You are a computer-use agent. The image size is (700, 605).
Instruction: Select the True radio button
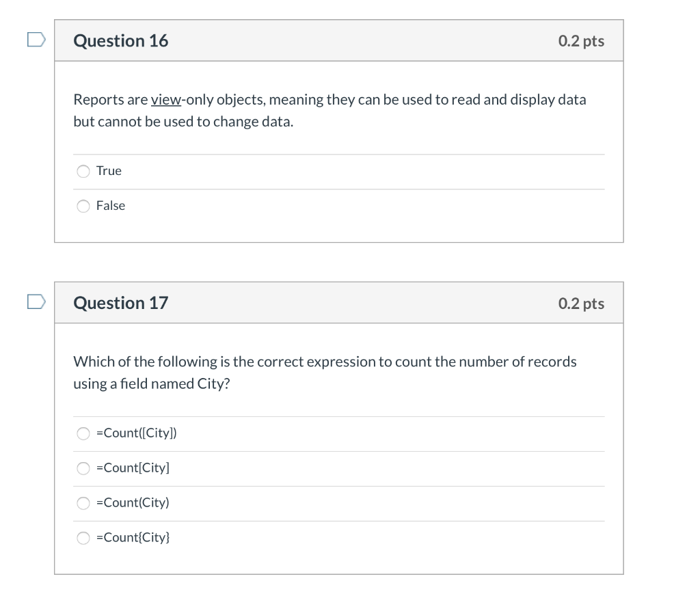[83, 171]
